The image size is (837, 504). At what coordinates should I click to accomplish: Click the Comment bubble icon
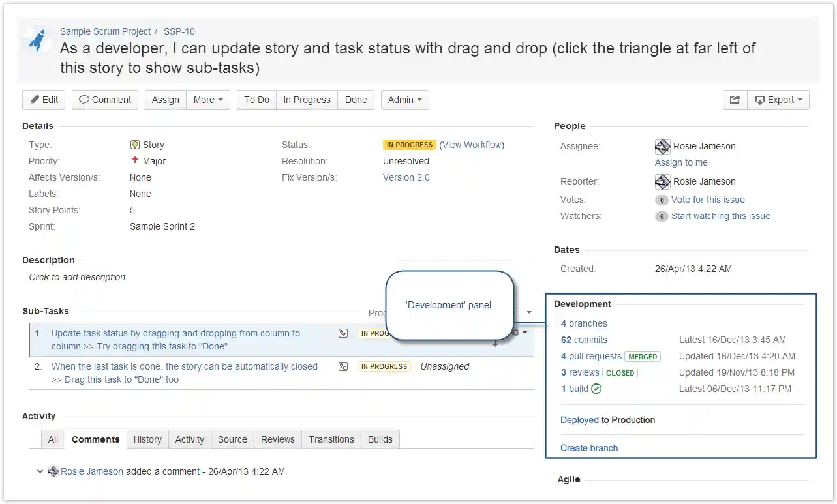tap(84, 99)
